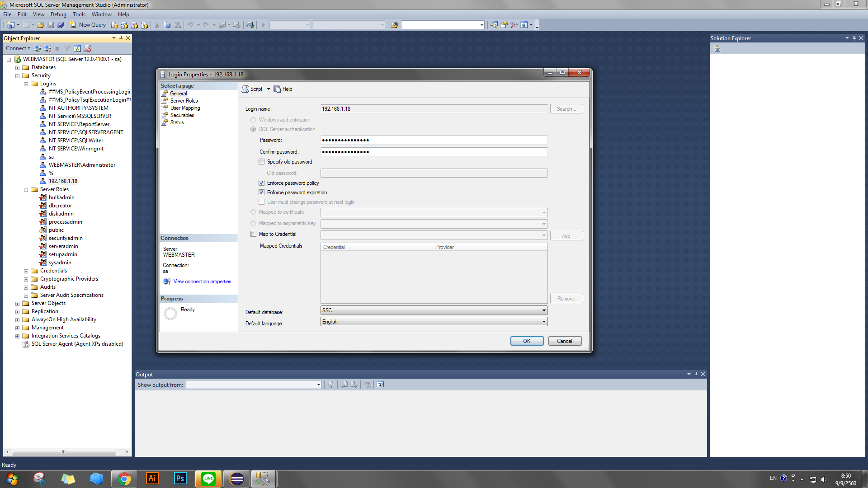This screenshot has width=868, height=488.
Task: Click the Filter funnel icon in Object Explorer
Action: (67, 48)
